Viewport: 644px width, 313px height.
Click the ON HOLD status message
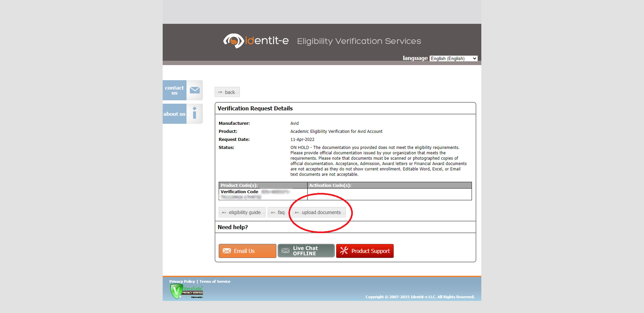tap(379, 161)
